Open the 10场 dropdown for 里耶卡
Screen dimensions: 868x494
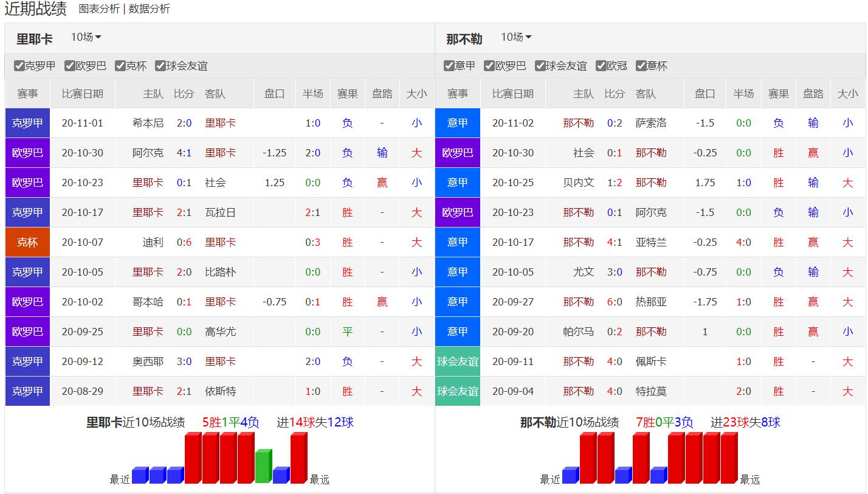click(x=86, y=38)
